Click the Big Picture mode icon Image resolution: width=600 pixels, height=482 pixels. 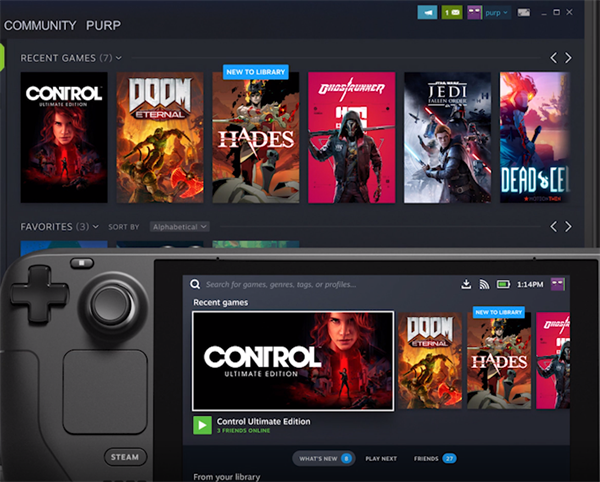pyautogui.click(x=523, y=13)
